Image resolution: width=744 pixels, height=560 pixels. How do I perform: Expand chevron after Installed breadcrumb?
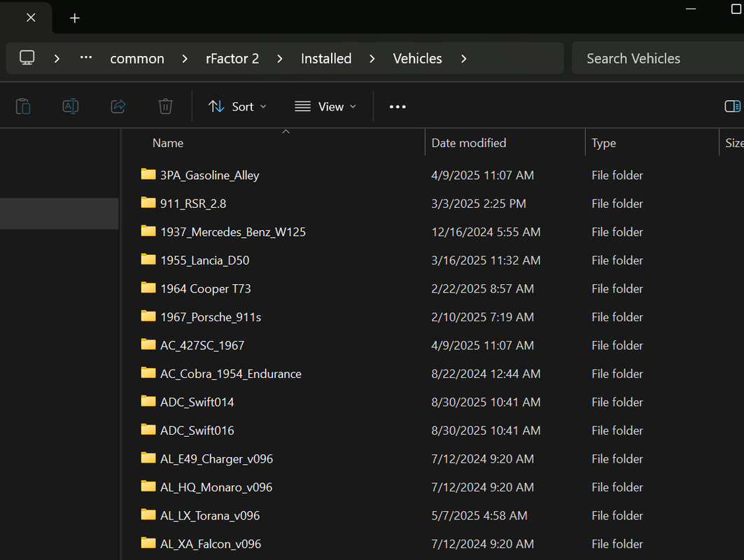tap(372, 59)
